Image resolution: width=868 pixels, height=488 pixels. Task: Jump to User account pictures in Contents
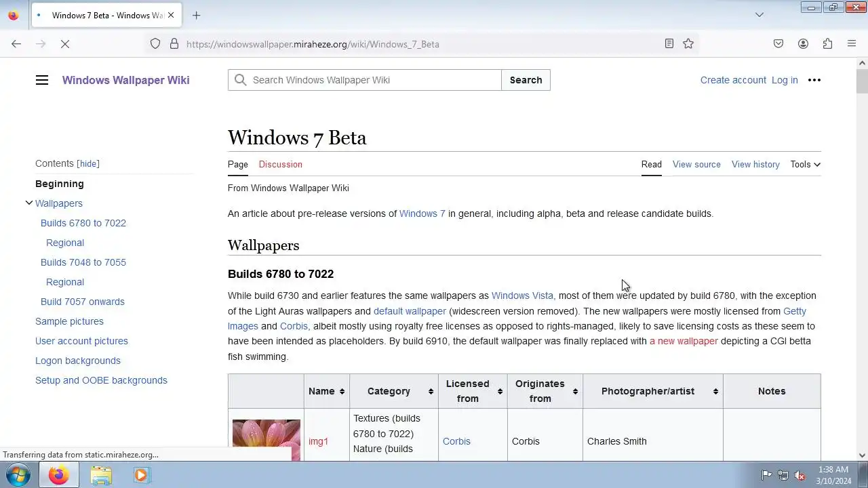[81, 341]
